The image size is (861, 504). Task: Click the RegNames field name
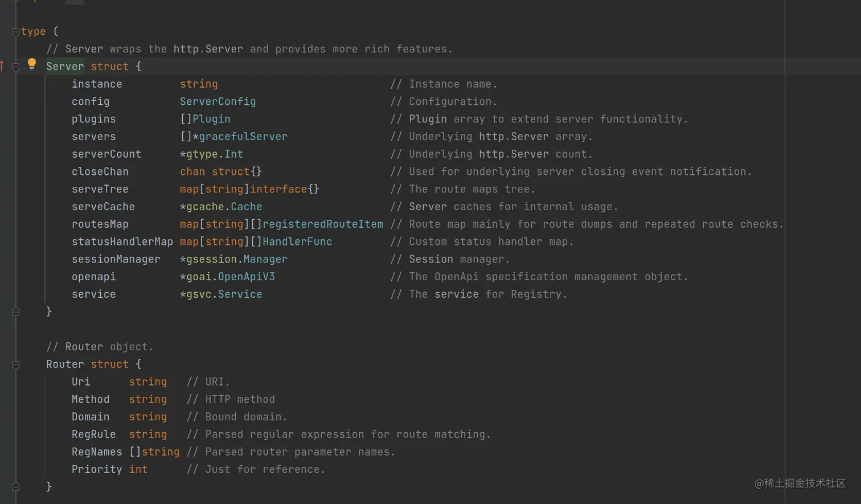tap(97, 452)
